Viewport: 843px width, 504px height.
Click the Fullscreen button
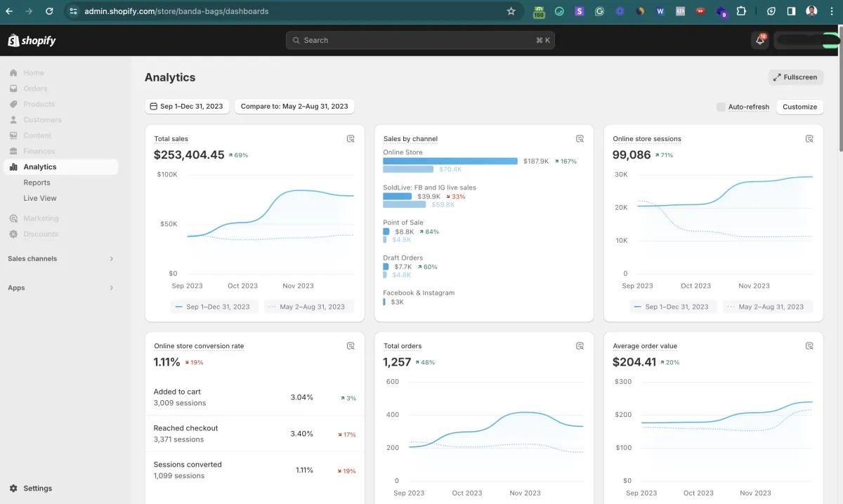tap(795, 77)
